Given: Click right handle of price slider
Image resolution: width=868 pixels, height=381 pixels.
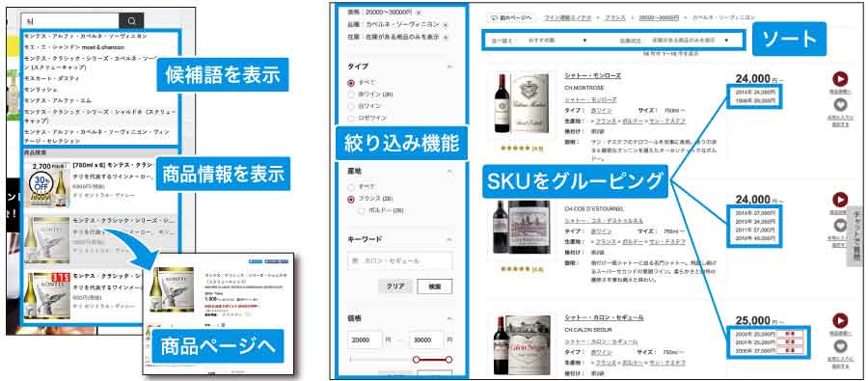Looking at the screenshot, I should (448, 360).
